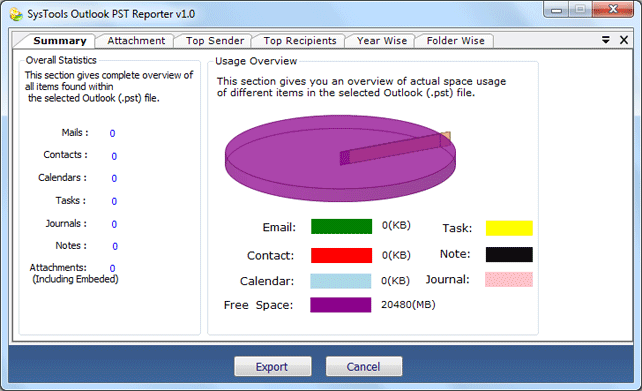Viewport: 642px width, 391px height.
Task: Click the Export button
Action: [273, 366]
